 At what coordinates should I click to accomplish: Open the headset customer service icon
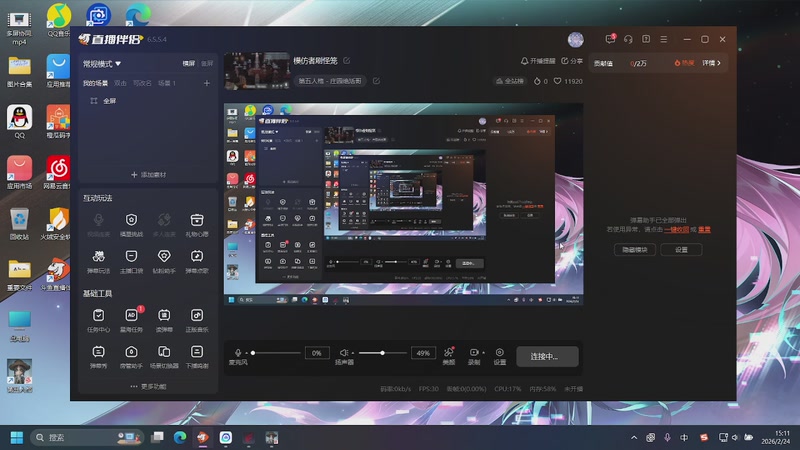628,39
